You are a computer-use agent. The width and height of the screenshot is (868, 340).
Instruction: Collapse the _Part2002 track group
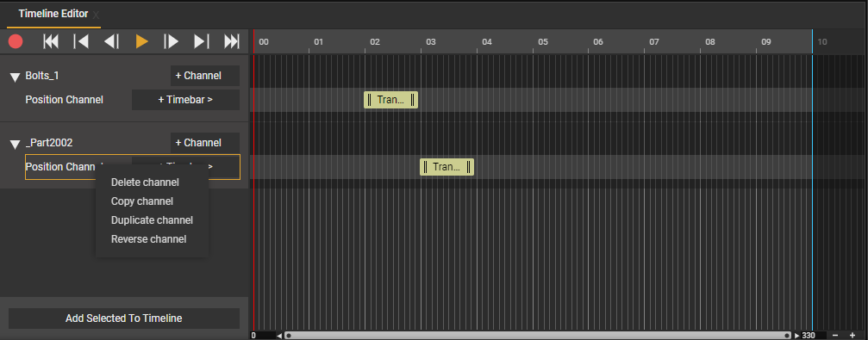16,145
